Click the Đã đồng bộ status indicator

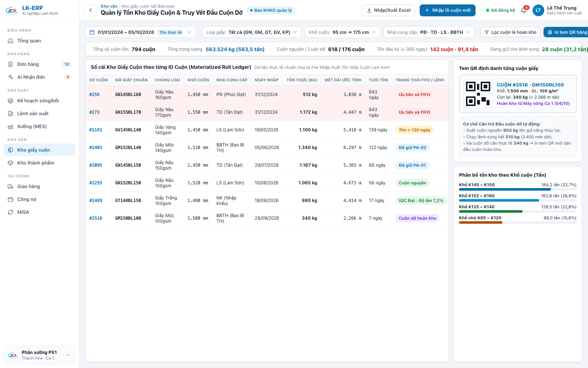(501, 10)
